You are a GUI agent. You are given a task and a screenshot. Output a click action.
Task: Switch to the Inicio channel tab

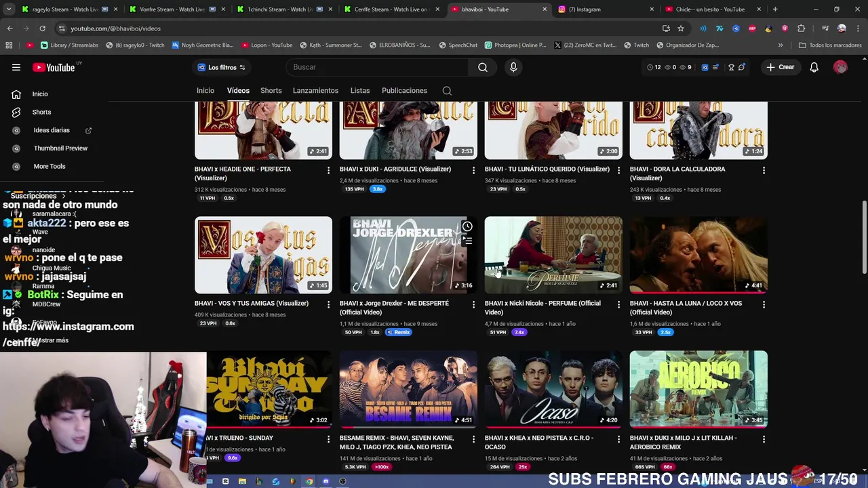click(205, 91)
